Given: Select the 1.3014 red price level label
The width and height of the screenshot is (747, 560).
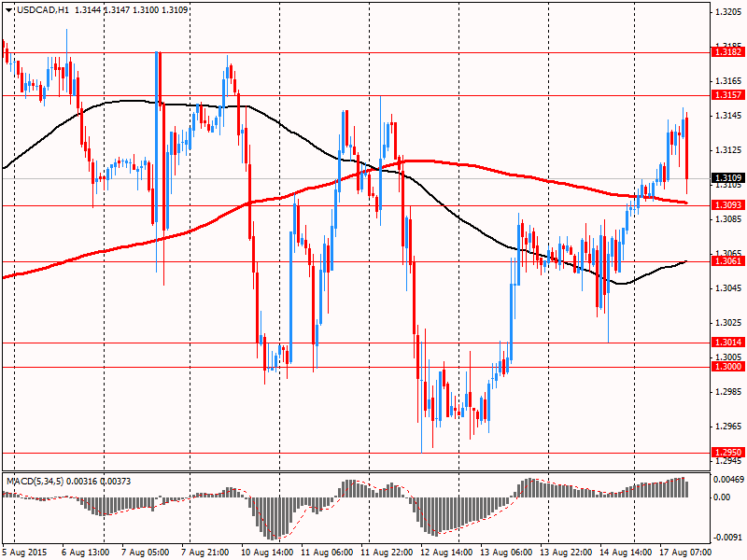Looking at the screenshot, I should pos(727,342).
